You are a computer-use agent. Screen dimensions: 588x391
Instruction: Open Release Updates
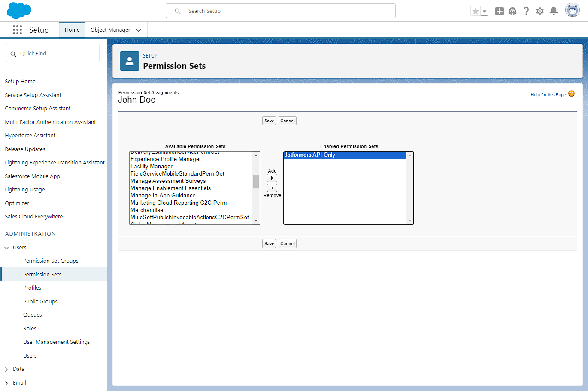(x=25, y=149)
